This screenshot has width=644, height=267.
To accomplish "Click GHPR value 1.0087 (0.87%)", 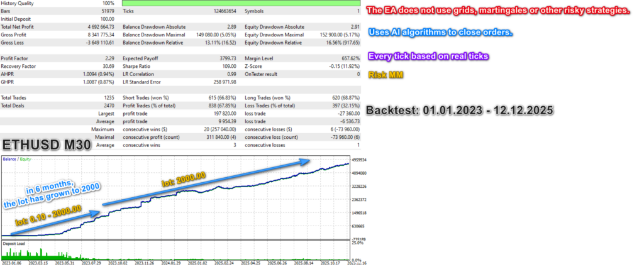I will pos(99,82).
